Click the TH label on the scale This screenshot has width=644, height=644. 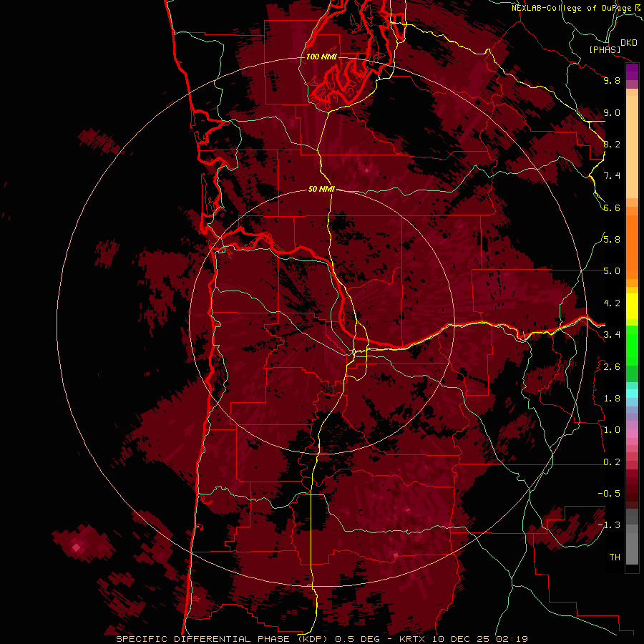pyautogui.click(x=615, y=557)
